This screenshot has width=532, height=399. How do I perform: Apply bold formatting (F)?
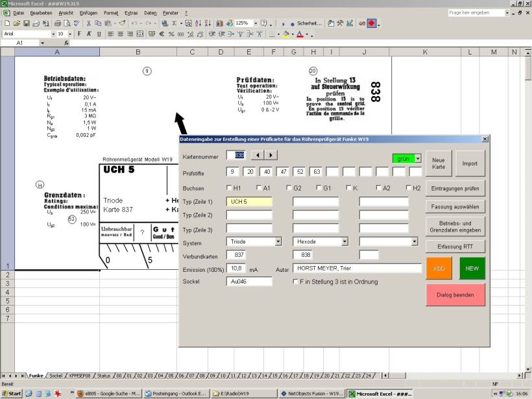pyautogui.click(x=79, y=34)
